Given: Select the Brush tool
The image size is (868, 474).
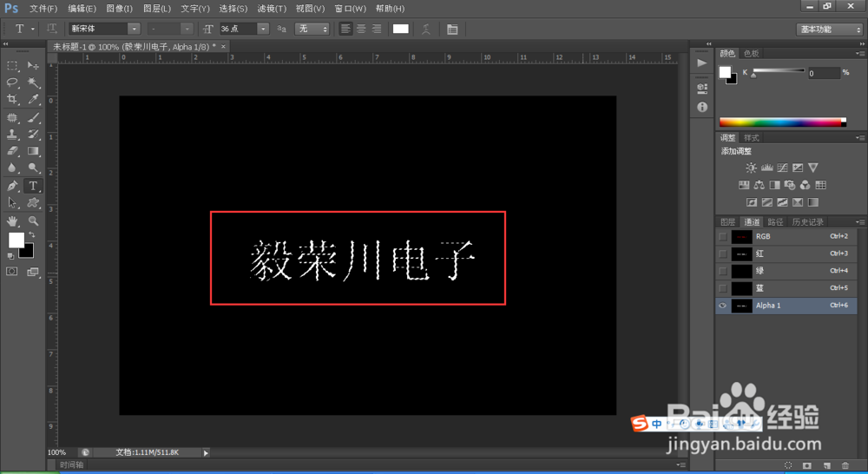Looking at the screenshot, I should pos(33,117).
